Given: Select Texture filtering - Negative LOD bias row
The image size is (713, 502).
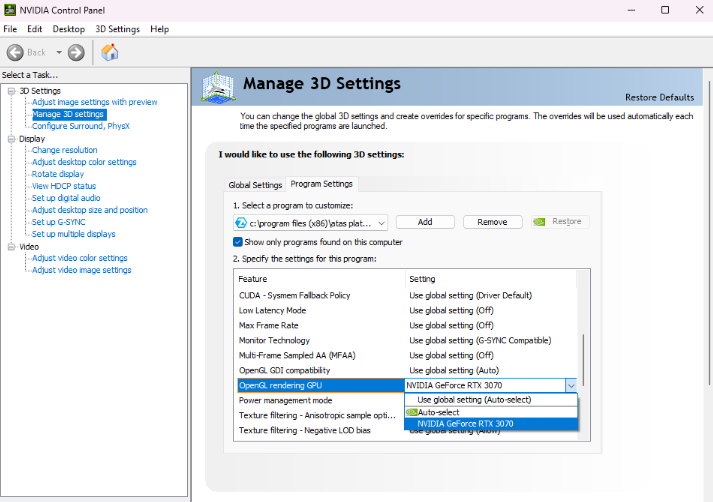Looking at the screenshot, I should 320,431.
